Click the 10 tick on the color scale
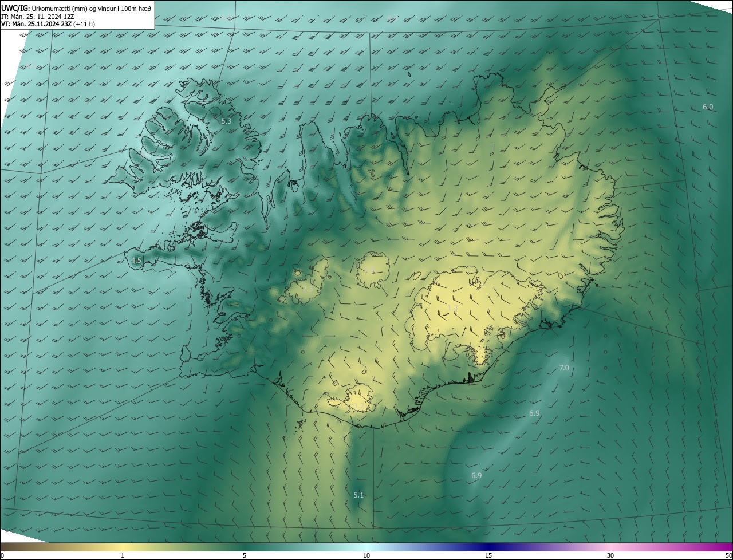This screenshot has width=733, height=560. [x=366, y=555]
